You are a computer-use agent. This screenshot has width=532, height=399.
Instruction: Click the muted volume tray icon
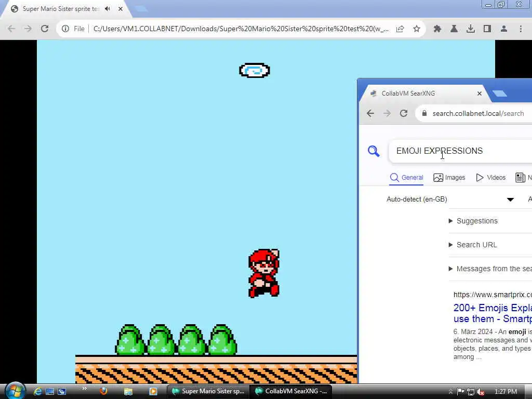pyautogui.click(x=481, y=392)
